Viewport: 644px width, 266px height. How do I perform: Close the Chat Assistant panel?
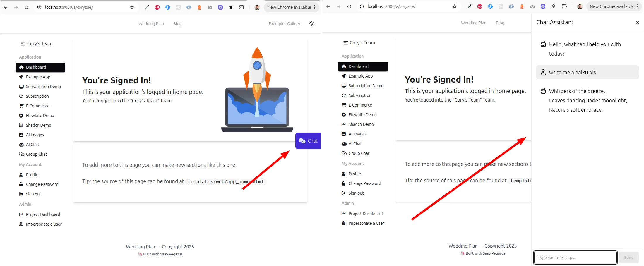point(637,23)
